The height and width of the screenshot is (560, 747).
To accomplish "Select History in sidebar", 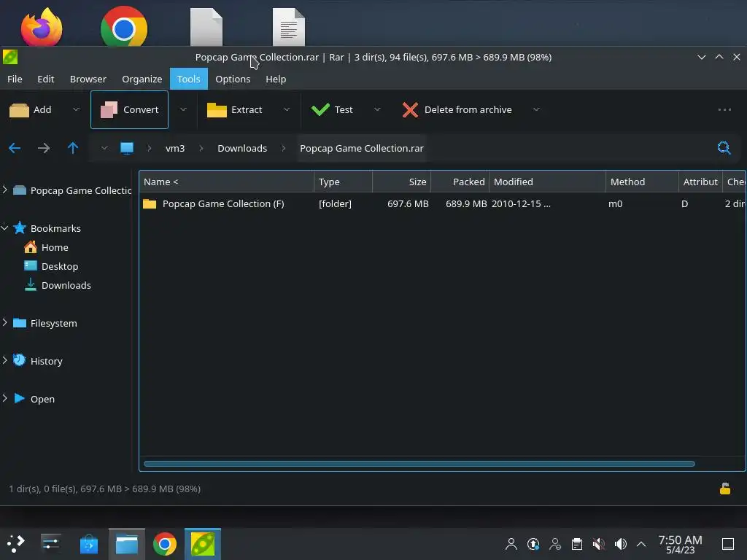I will [38, 361].
